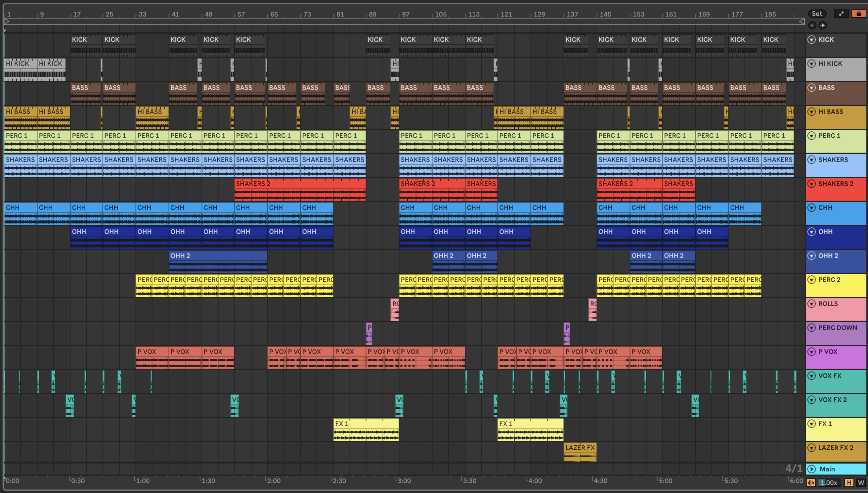Click the Set locator button
The height and width of the screenshot is (493, 868).
pos(817,14)
